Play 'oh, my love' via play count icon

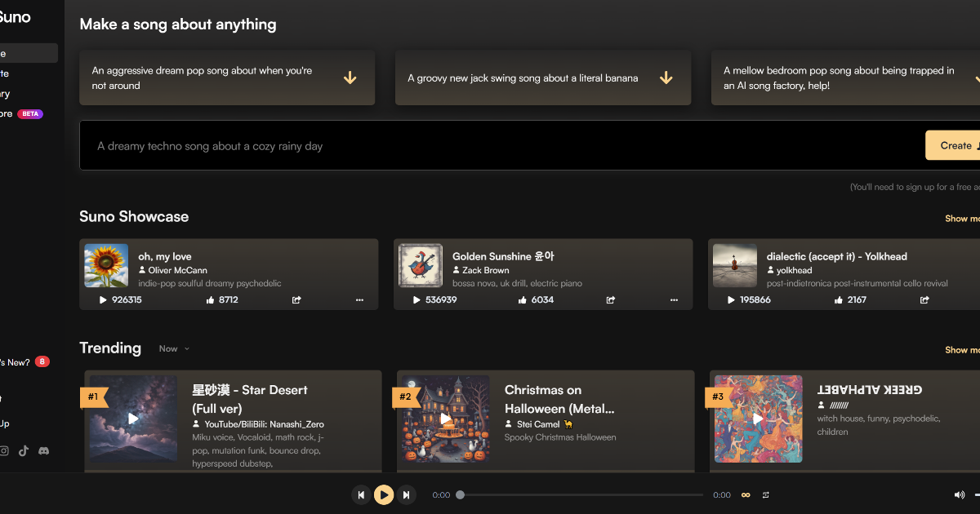coord(103,300)
